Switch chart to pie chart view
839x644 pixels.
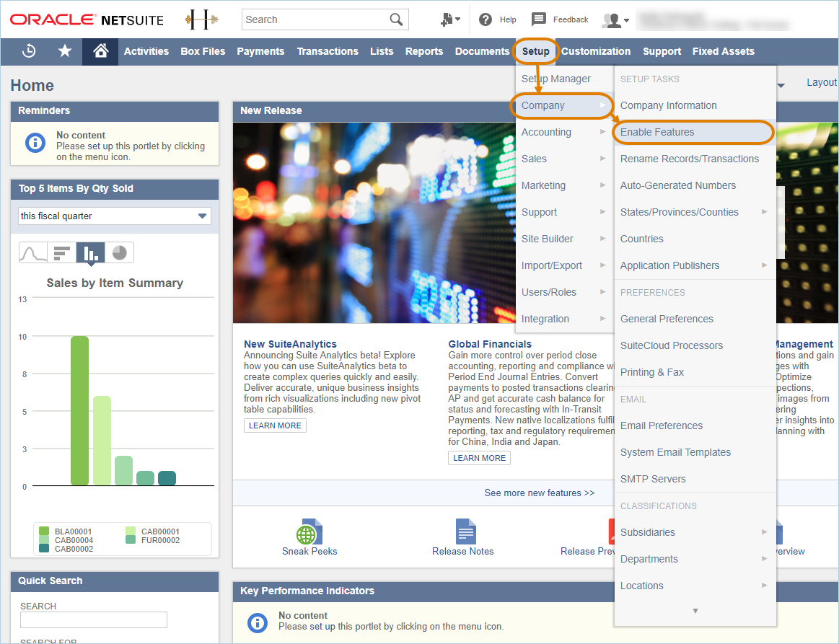[119, 252]
